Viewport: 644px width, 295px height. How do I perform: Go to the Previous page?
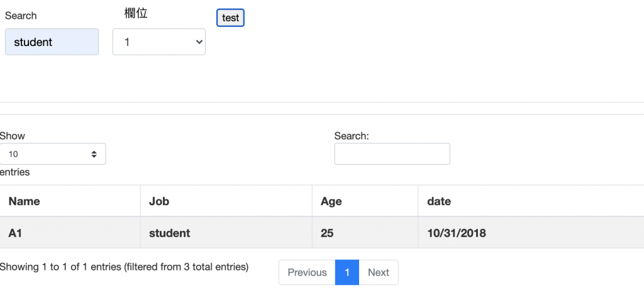307,272
